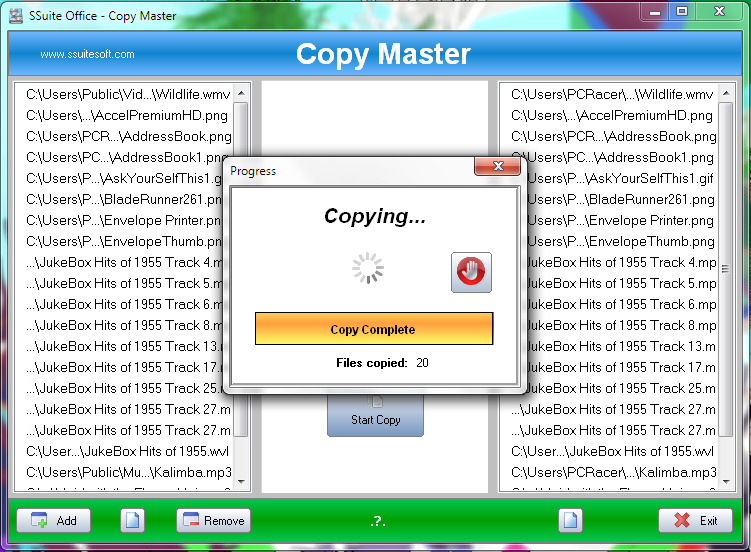
Task: Select source row BladeRunner261
Action: (x=125, y=200)
